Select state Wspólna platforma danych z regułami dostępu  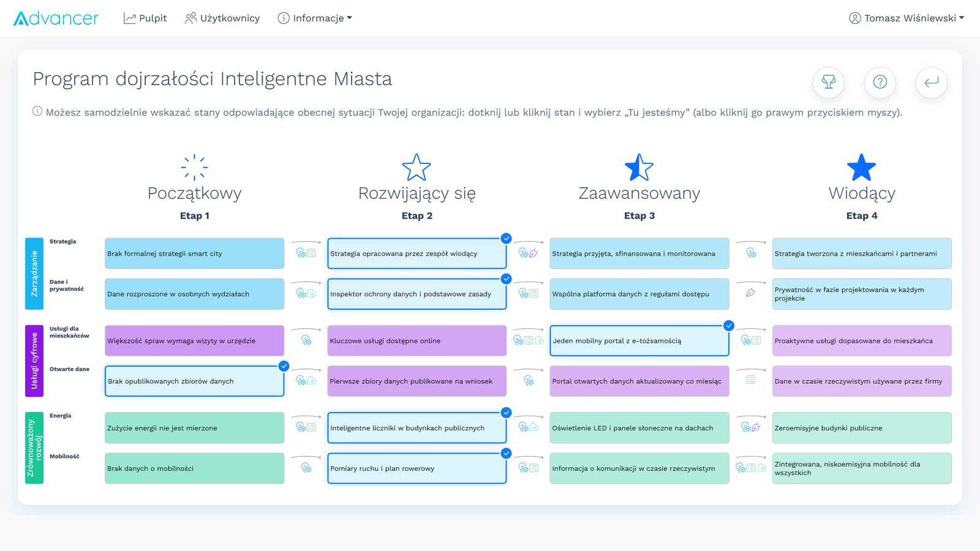click(639, 294)
